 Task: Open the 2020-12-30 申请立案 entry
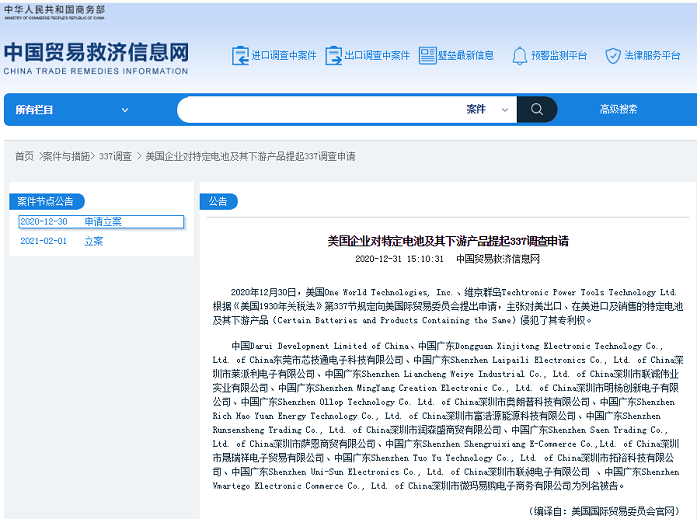coord(101,222)
